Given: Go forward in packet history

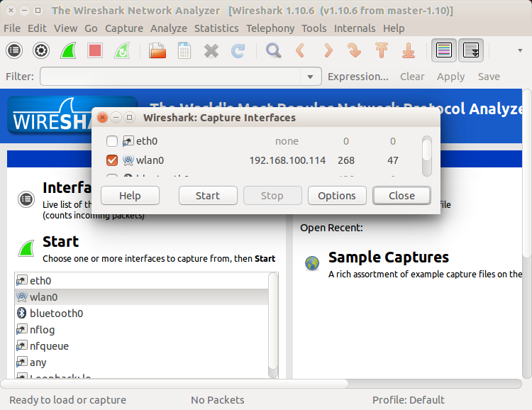Looking at the screenshot, I should pyautogui.click(x=328, y=50).
